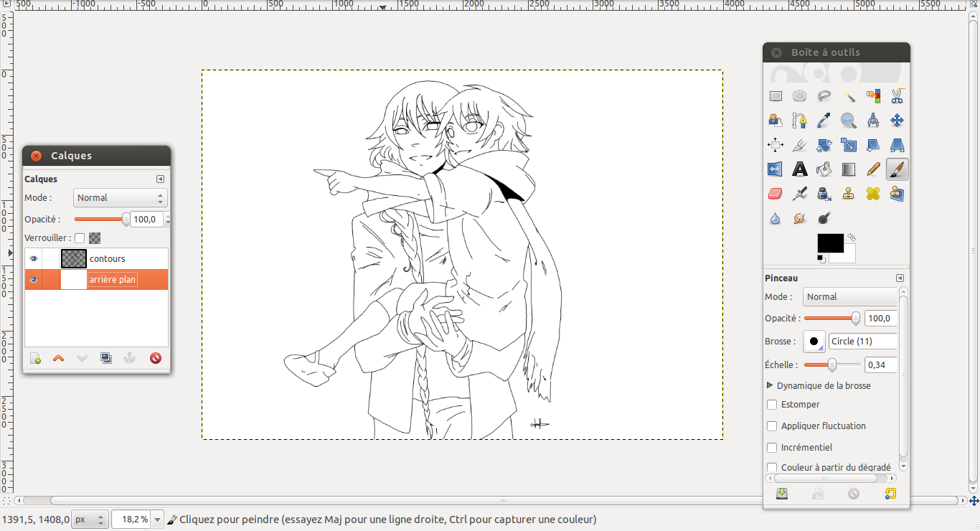Select the Move tool

click(x=897, y=121)
